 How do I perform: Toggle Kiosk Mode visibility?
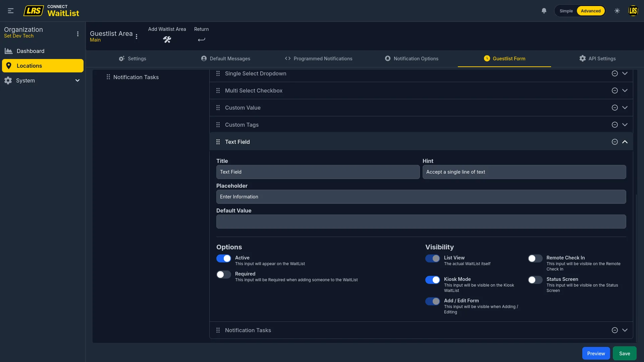coord(433,280)
